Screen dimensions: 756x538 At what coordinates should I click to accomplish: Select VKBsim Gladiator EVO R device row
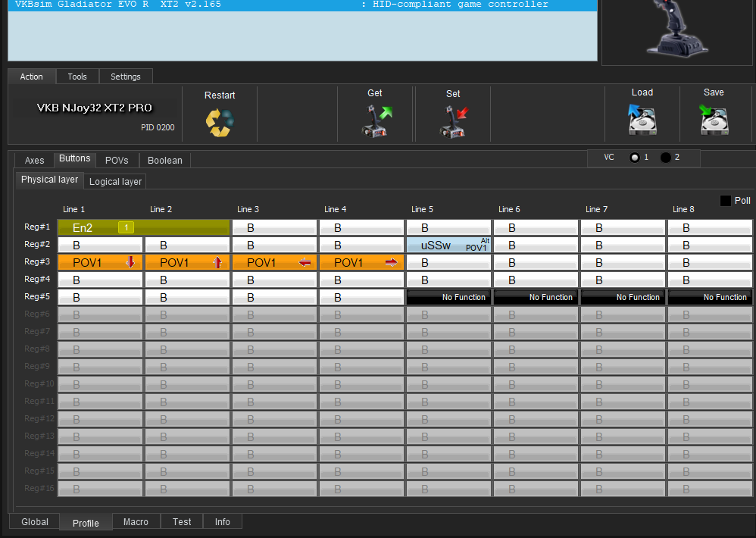point(302,5)
